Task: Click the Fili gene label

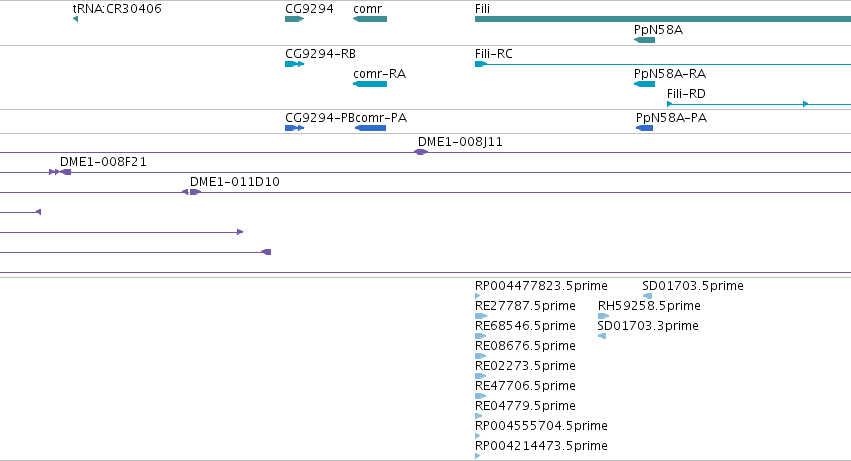Action: tap(482, 9)
